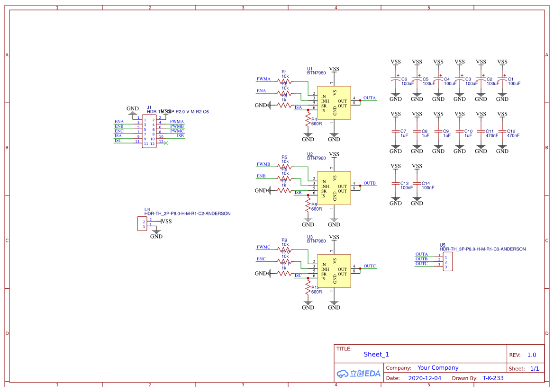Click the Drawn By name T-K-233

coord(493,378)
